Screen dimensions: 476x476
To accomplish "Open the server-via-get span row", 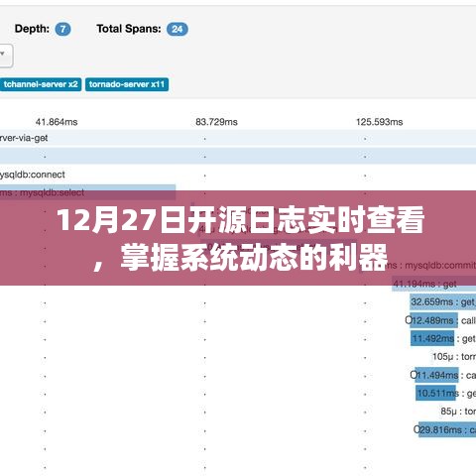I will 238,138.
